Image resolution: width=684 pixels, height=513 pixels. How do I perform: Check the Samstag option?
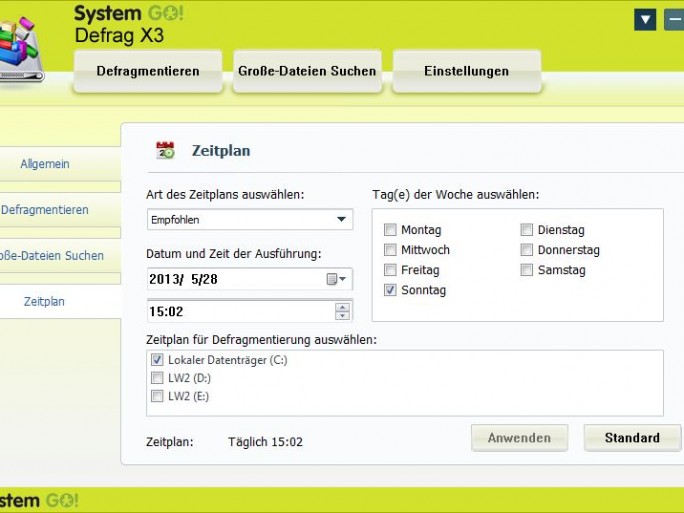527,270
